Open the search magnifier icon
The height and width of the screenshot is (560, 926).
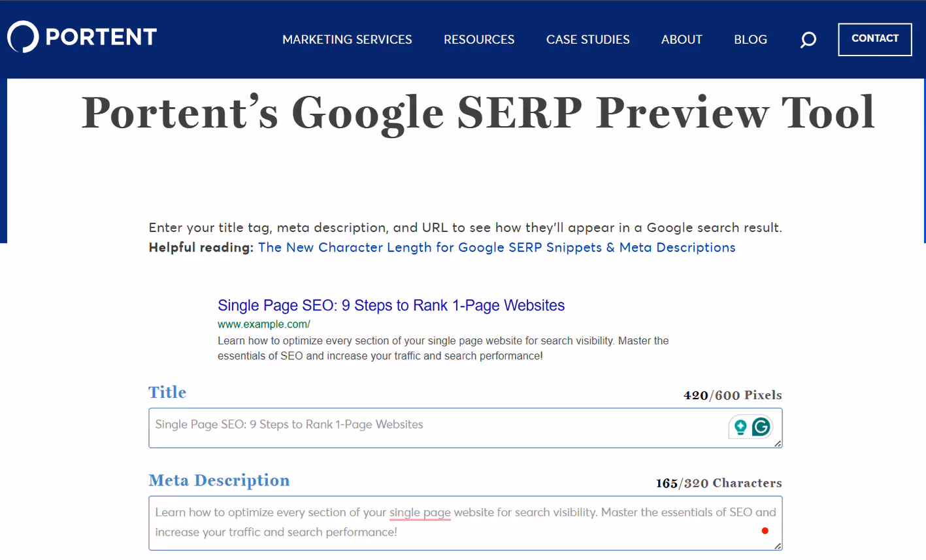coord(808,40)
